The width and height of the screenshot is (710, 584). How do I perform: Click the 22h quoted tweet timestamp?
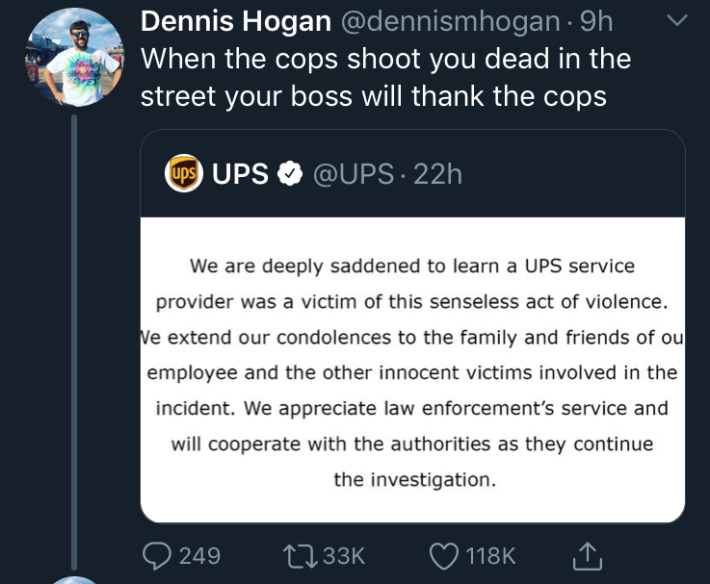(438, 174)
